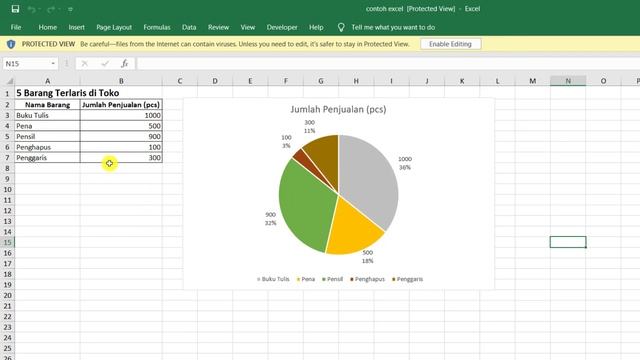Select the Pena cell
Screen dimensions: 640x360
(x=47, y=126)
